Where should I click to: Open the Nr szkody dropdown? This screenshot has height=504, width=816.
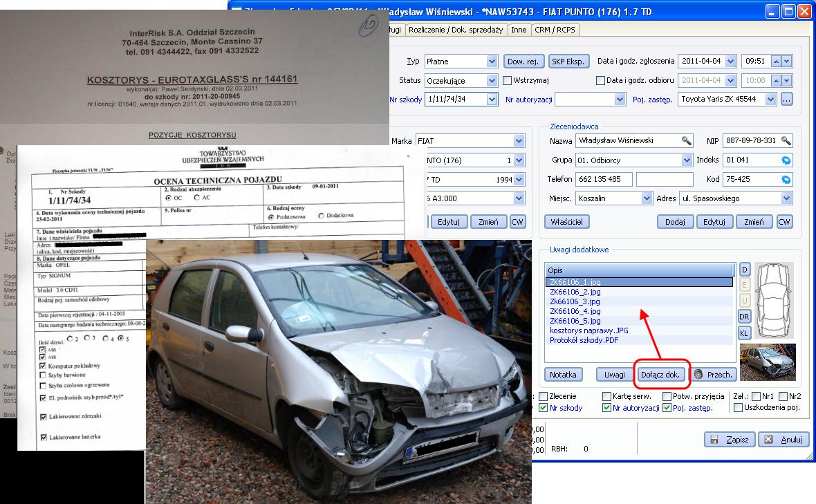[492, 99]
